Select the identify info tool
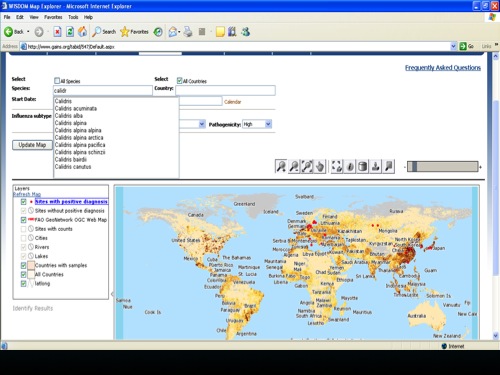Viewport: 500px width, 375px height. [350, 166]
